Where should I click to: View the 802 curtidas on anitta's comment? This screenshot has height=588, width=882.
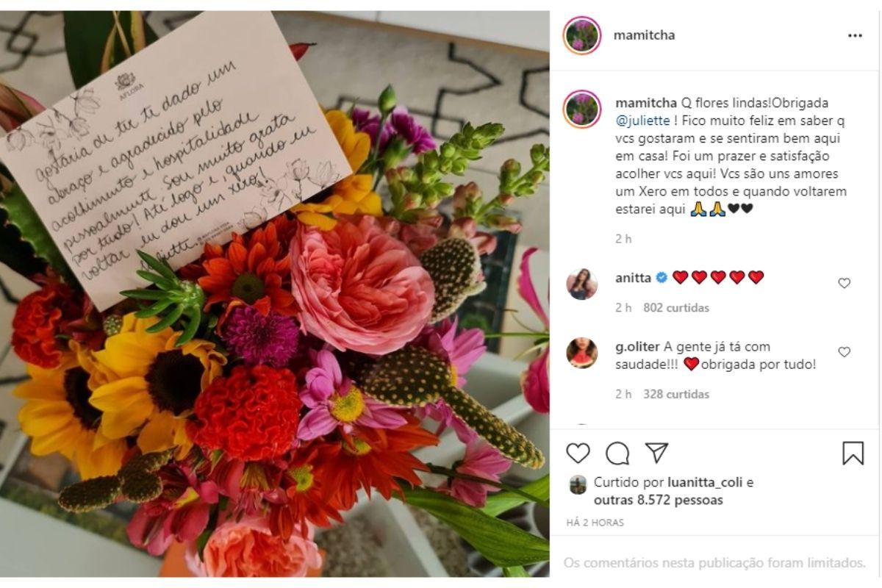pyautogui.click(x=676, y=308)
